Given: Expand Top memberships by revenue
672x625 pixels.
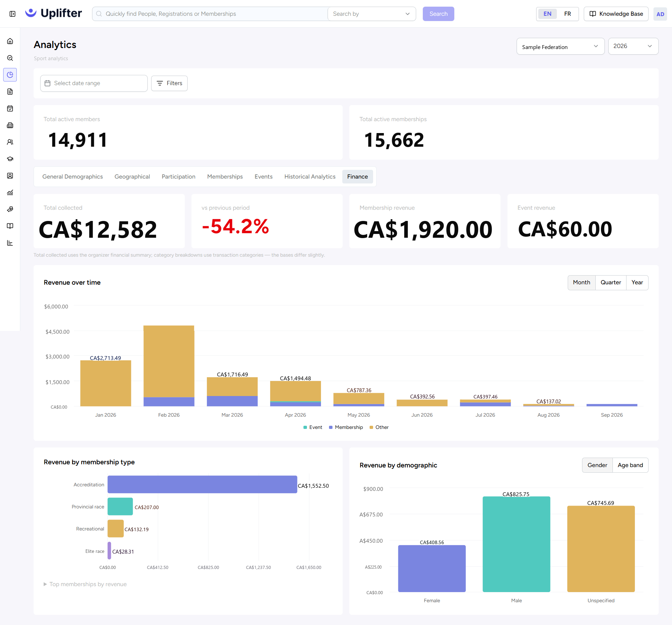Looking at the screenshot, I should (x=85, y=584).
